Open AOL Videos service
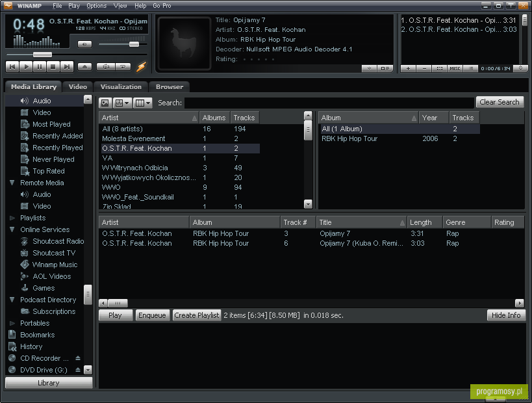The width and height of the screenshot is (532, 403). pos(51,276)
